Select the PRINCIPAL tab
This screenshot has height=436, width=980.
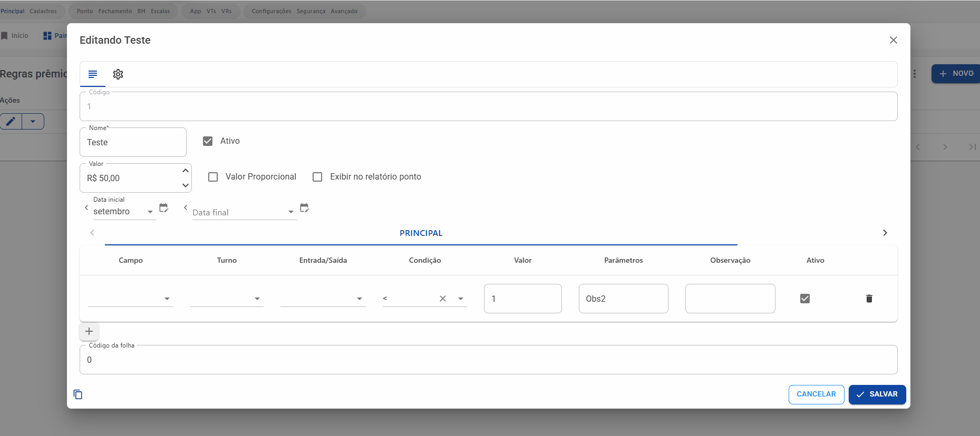421,233
